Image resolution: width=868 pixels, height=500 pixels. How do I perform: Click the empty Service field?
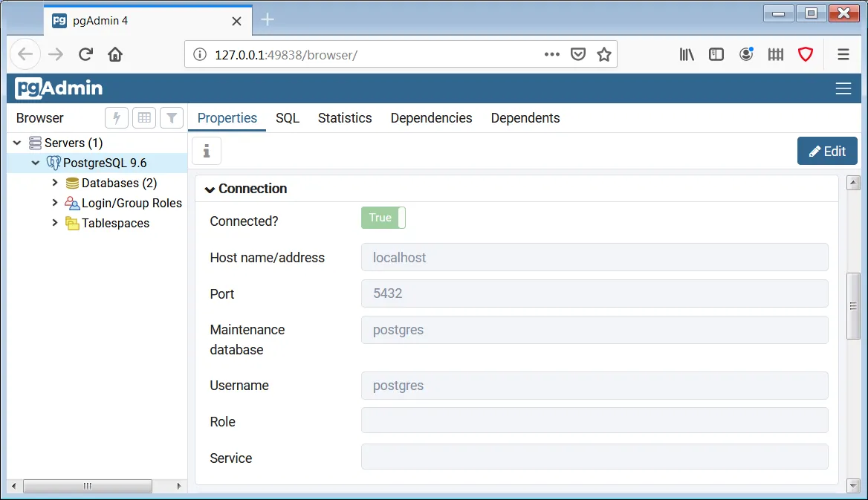(x=595, y=457)
